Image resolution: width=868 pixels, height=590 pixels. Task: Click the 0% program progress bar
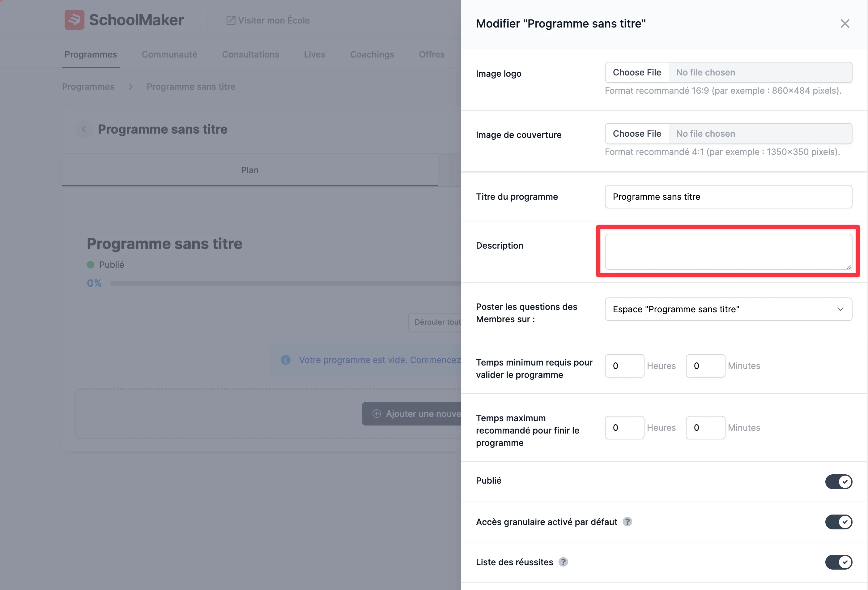pos(285,283)
